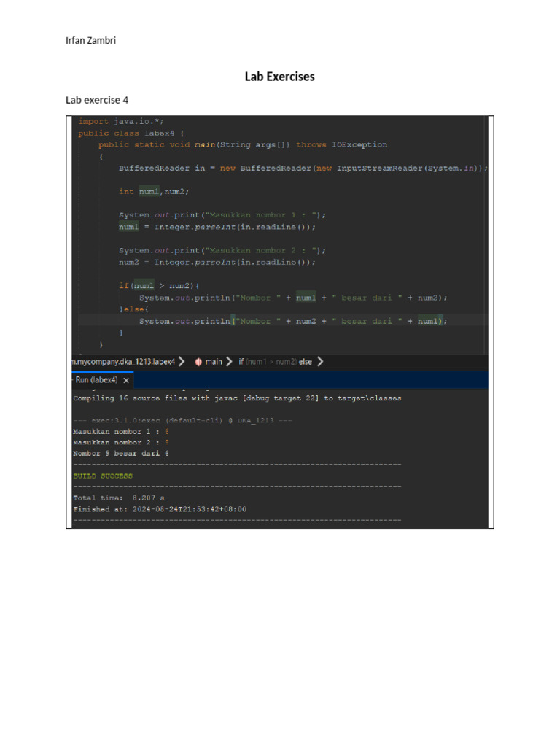This screenshot has width=560, height=747.
Task: Click the author name Irfan Zambri
Action: pyautogui.click(x=90, y=40)
